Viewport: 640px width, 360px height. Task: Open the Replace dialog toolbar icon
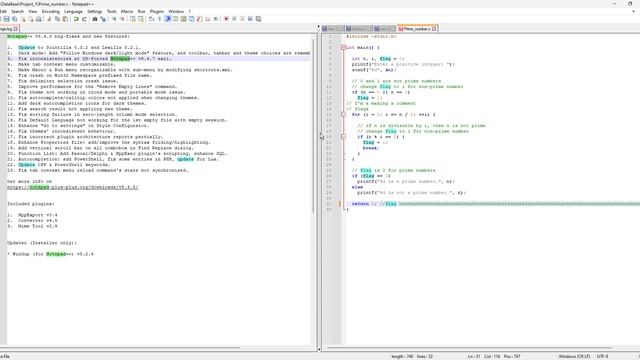pos(103,19)
